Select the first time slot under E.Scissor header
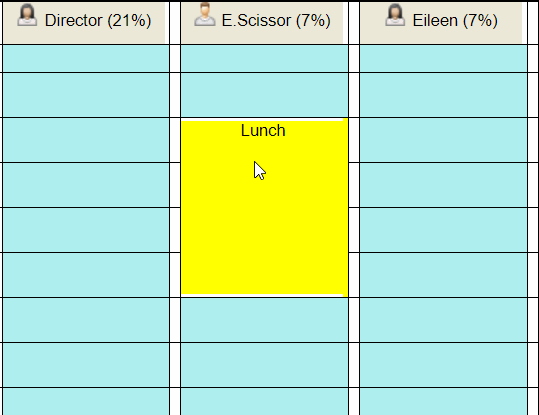This screenshot has height=415, width=539. tap(264, 59)
